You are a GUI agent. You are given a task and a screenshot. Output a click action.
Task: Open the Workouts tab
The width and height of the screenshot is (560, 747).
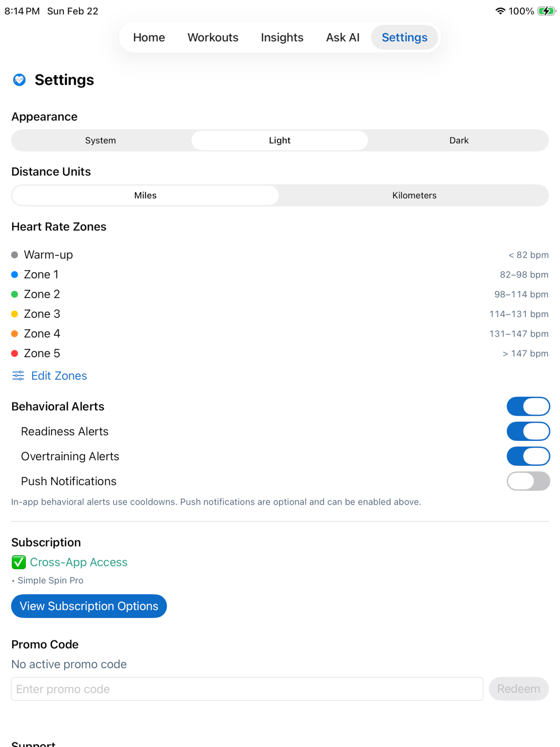click(x=212, y=37)
